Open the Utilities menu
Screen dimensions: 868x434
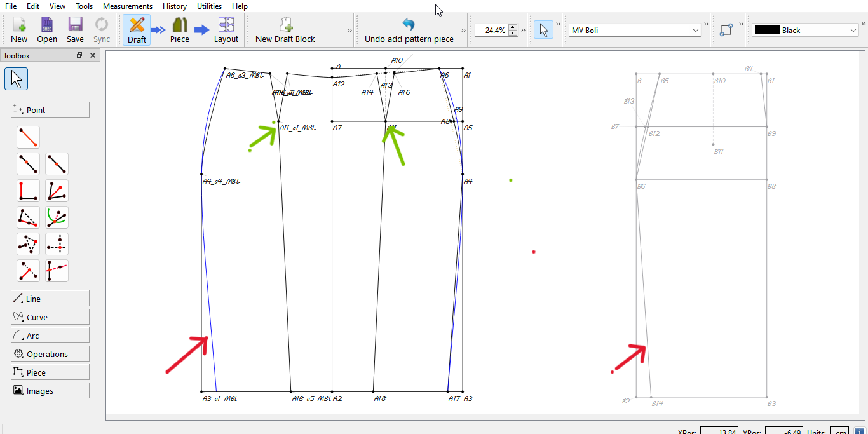tap(209, 6)
